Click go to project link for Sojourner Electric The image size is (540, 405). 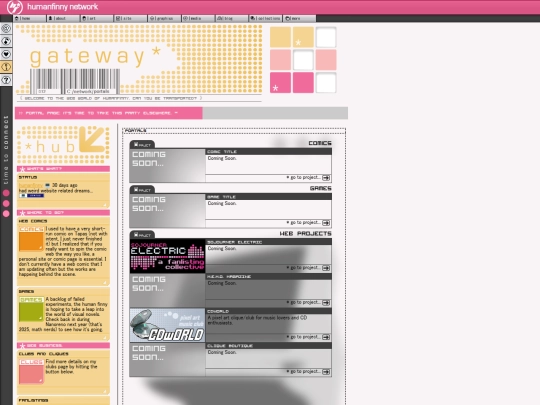[x=304, y=268]
